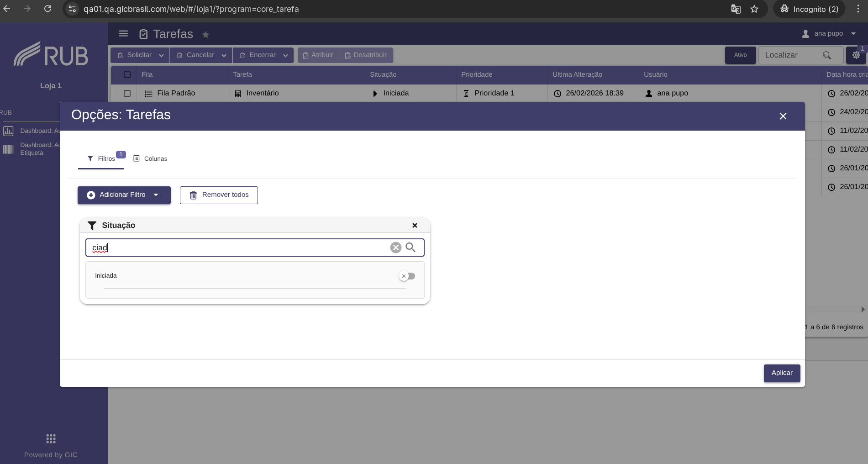
Task: Remove the Situação filter card
Action: click(x=415, y=225)
